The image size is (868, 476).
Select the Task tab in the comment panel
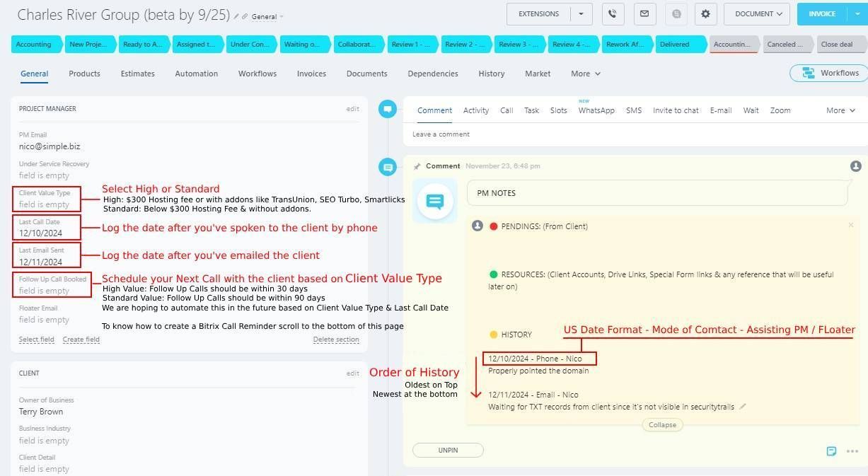pyautogui.click(x=531, y=110)
